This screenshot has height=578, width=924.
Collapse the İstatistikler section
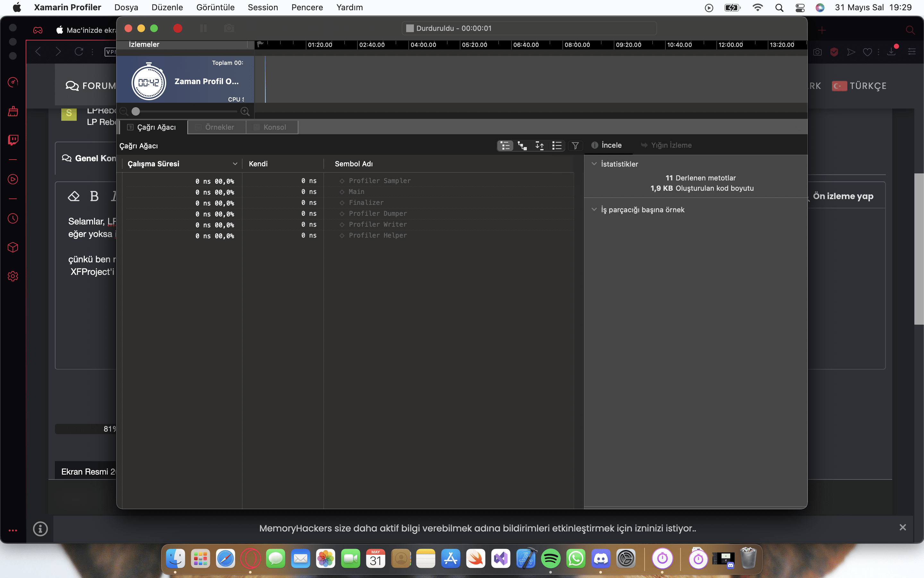click(x=594, y=164)
